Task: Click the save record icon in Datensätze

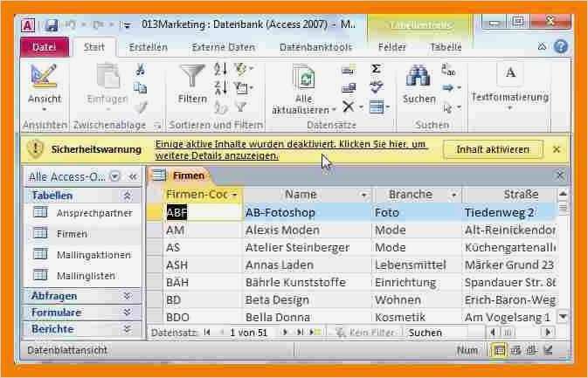Action: (349, 88)
